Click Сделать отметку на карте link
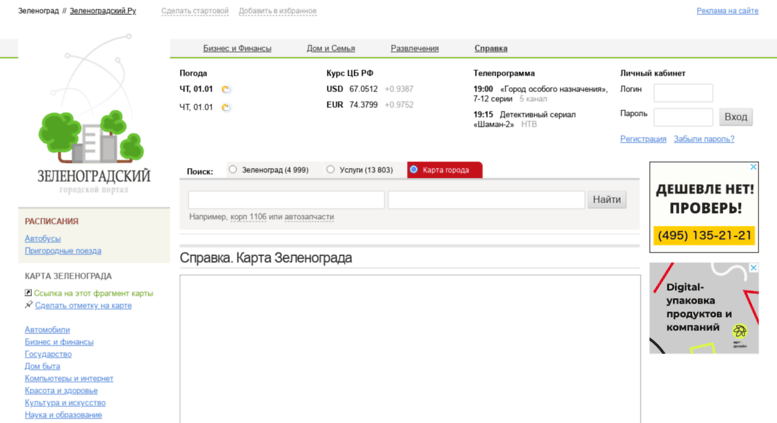The width and height of the screenshot is (777, 423). point(83,306)
